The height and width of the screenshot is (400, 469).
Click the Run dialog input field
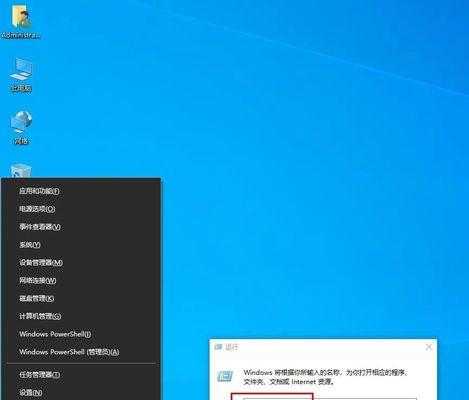(330, 399)
